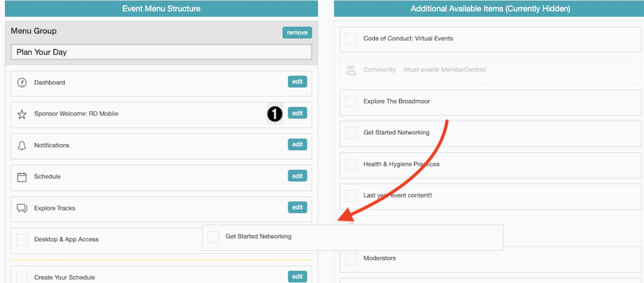The image size is (644, 283).
Task: Edit the Dashboard menu item
Action: click(297, 82)
